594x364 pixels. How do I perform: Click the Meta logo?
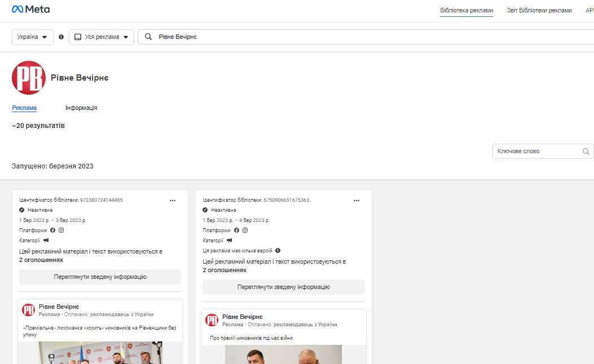coord(30,9)
